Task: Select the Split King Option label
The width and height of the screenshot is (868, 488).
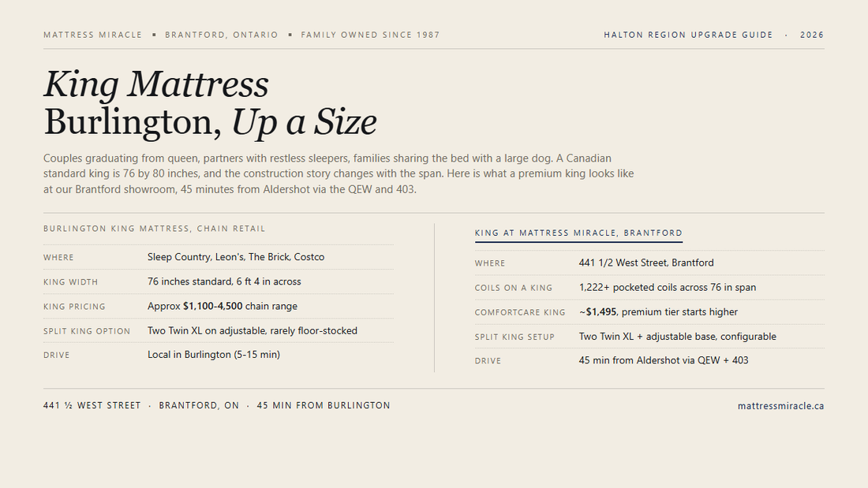Action: click(x=87, y=331)
